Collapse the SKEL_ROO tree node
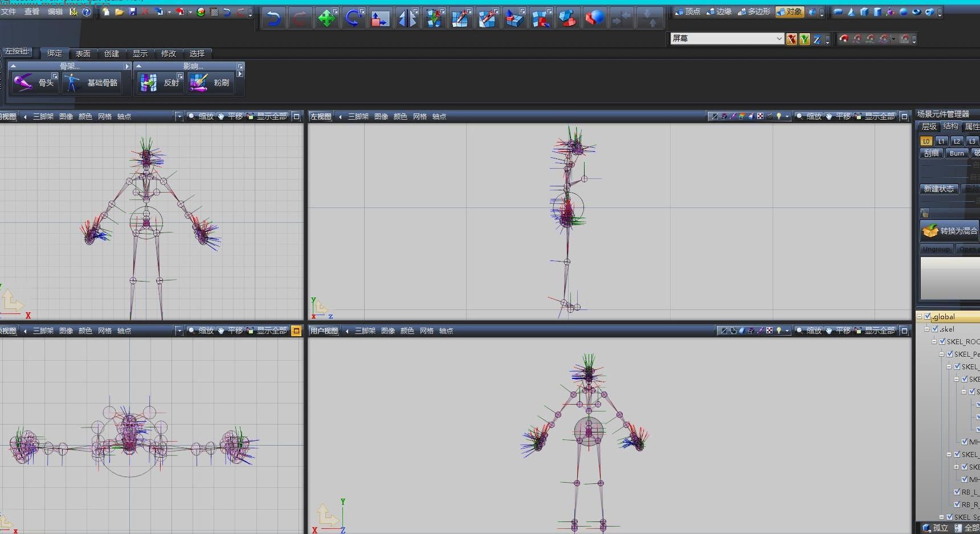 (x=934, y=341)
